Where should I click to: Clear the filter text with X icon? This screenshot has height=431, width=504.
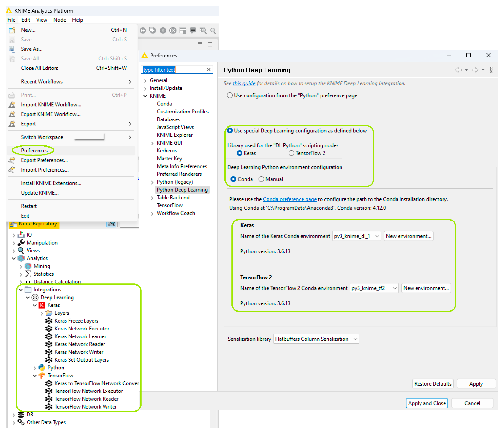pyautogui.click(x=208, y=70)
